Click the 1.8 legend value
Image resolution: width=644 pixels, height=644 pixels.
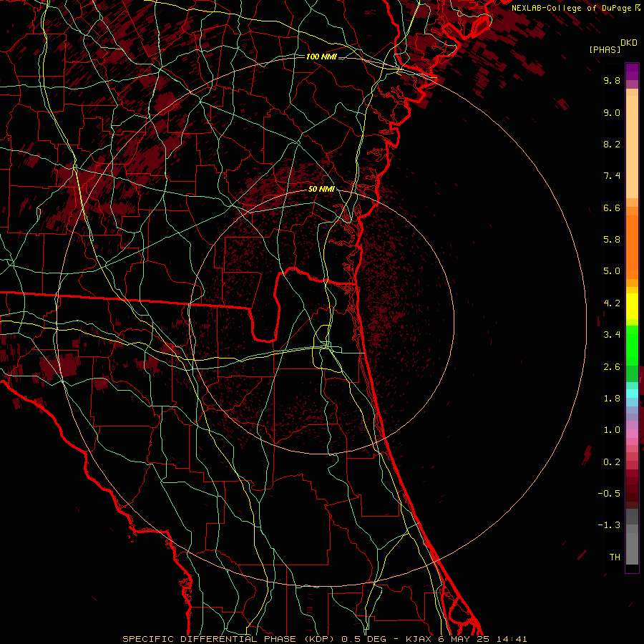click(x=612, y=399)
